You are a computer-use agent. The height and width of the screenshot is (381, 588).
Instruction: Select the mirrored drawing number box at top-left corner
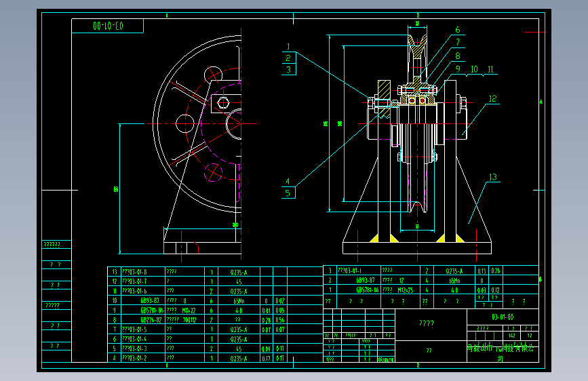108,26
